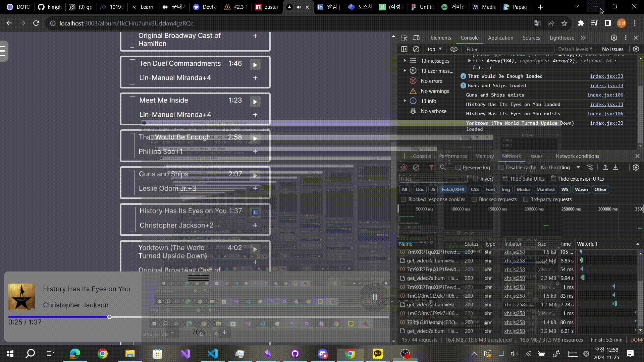Open network conditions wifi icon

[x=590, y=167]
